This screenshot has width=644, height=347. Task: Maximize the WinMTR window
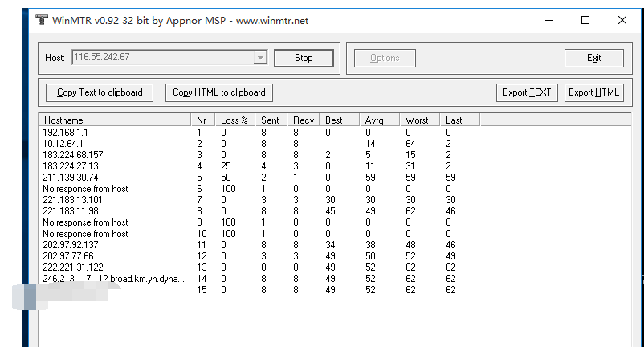[585, 21]
